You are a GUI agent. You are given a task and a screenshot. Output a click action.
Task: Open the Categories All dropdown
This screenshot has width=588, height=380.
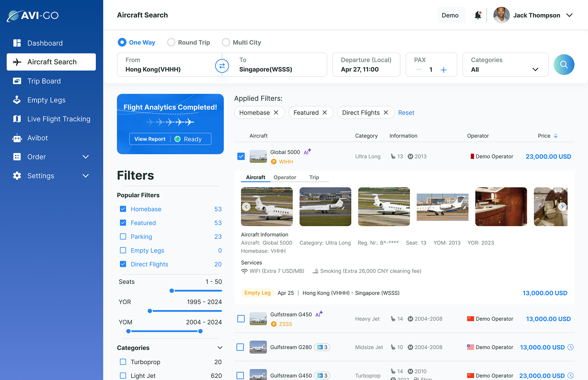pyautogui.click(x=505, y=65)
